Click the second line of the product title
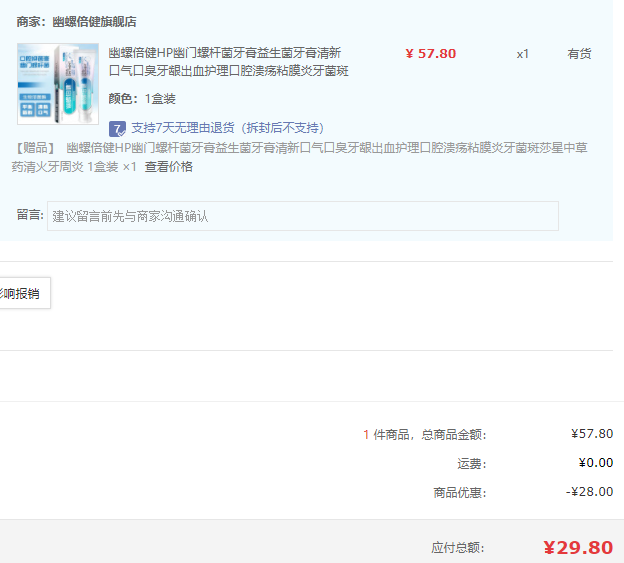 228,71
